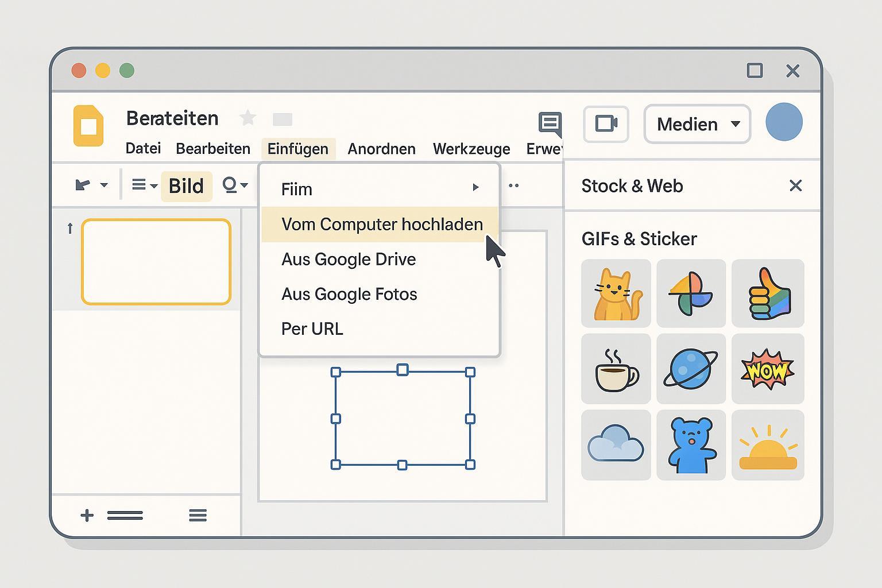The height and width of the screenshot is (588, 882).
Task: Pick the blue bear sticker
Action: [691, 445]
